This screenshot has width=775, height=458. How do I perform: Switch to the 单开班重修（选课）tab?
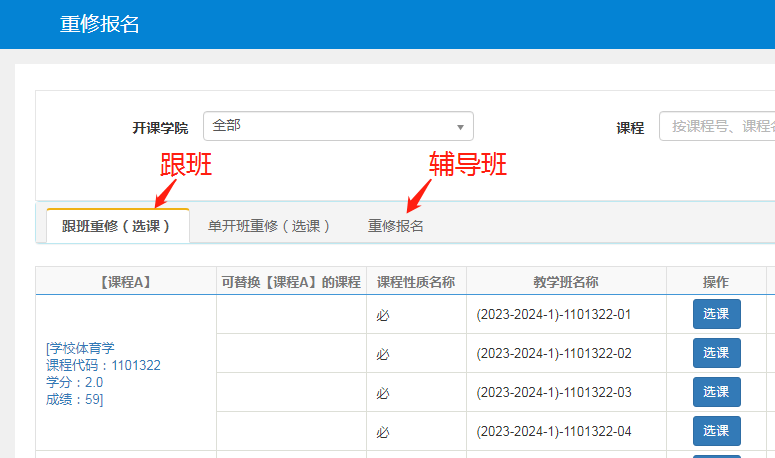click(x=269, y=226)
